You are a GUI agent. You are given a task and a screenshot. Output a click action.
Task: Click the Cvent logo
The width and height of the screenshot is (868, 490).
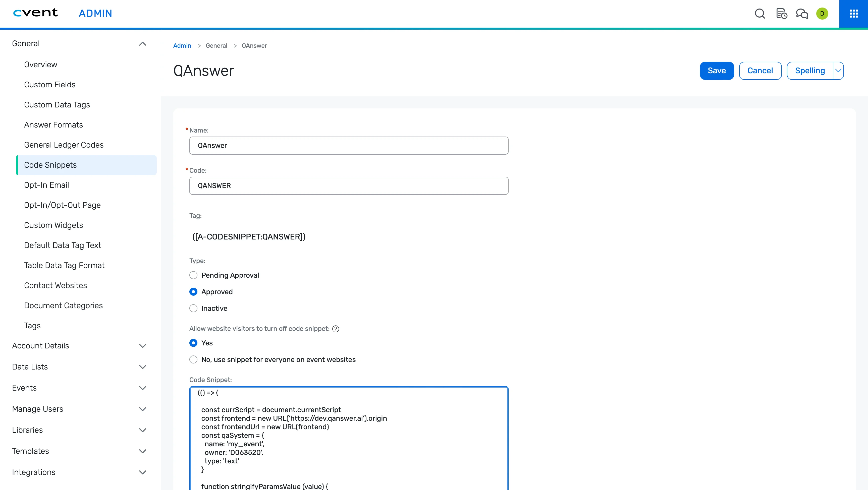(x=35, y=13)
